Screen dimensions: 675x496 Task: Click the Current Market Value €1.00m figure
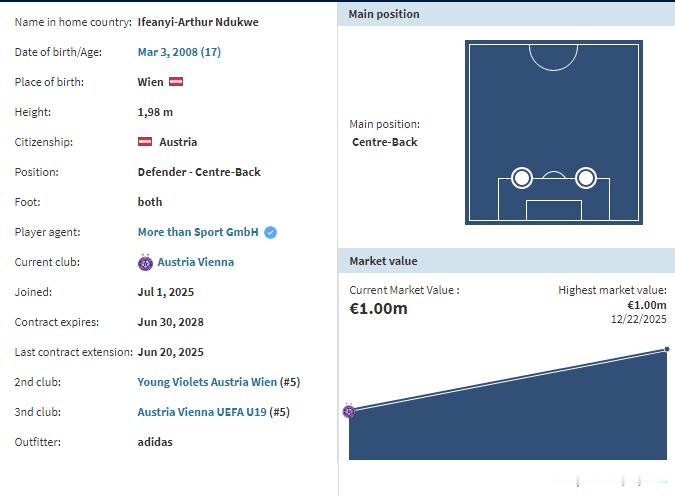[378, 309]
